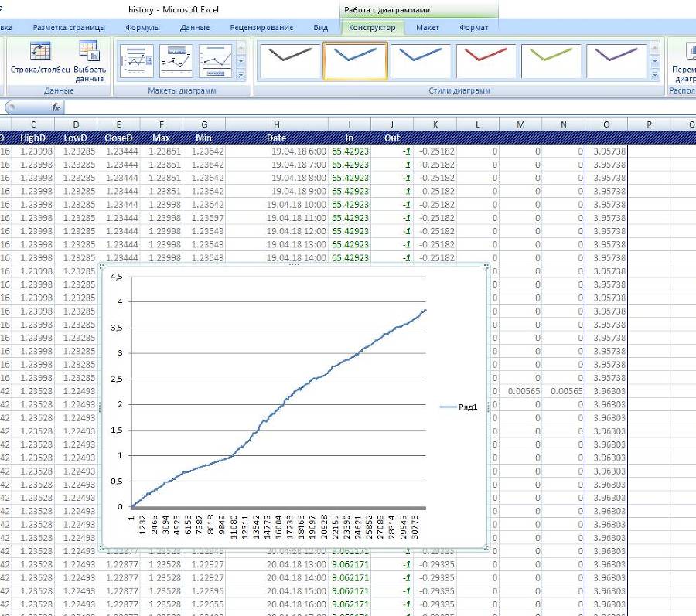Apply the dark gray chart style
The width and height of the screenshot is (696, 616).
[290, 61]
